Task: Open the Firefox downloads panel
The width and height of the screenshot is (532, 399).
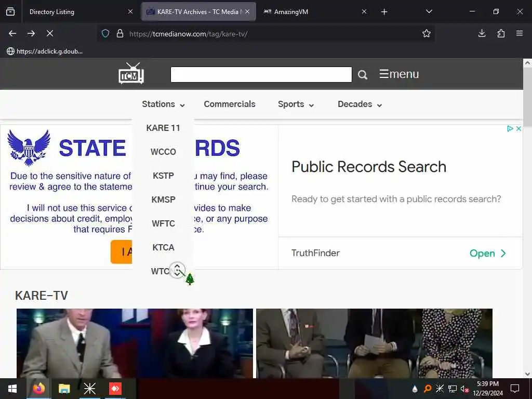Action: 482,33
